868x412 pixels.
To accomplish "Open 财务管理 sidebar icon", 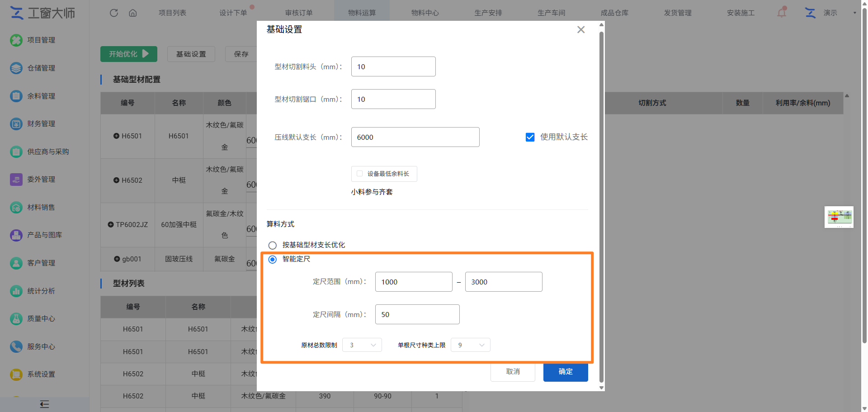I will [16, 123].
